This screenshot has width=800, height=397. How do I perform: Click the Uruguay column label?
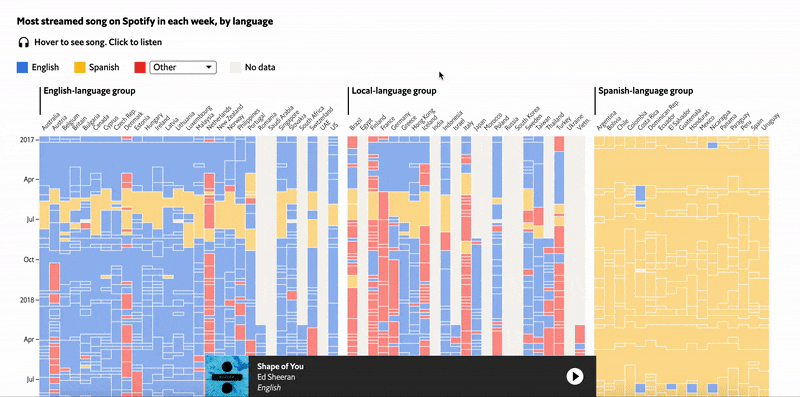pyautogui.click(x=770, y=122)
